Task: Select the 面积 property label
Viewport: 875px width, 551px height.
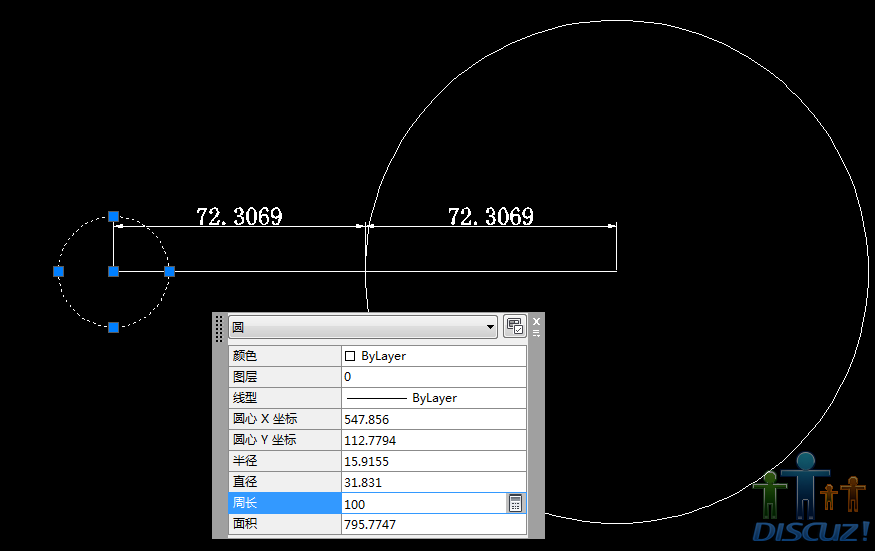Action: (x=285, y=524)
